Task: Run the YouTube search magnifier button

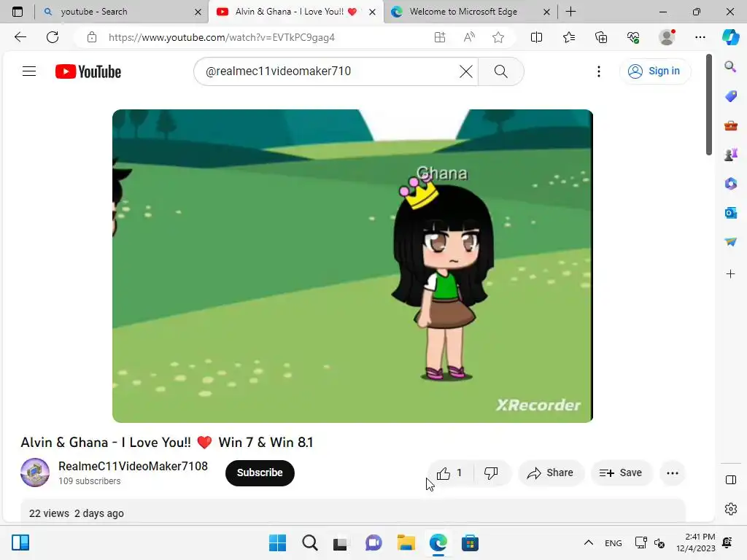Action: (500, 71)
